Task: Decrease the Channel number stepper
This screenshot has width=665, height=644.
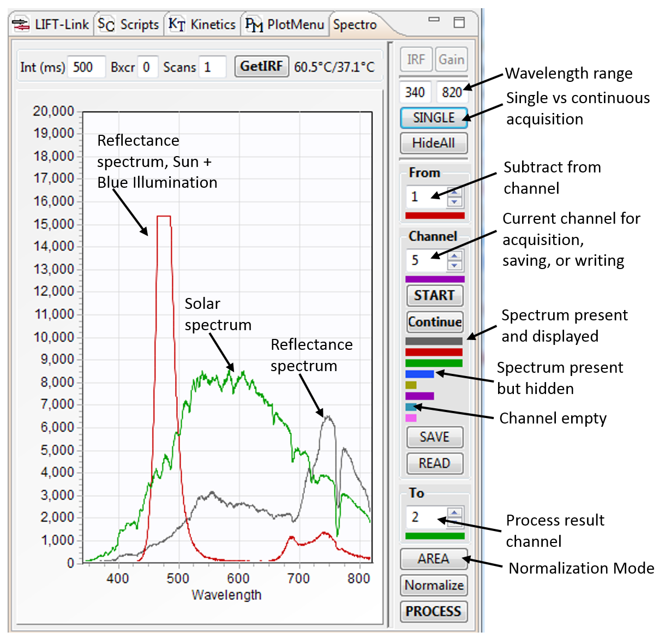Action: 454,266
